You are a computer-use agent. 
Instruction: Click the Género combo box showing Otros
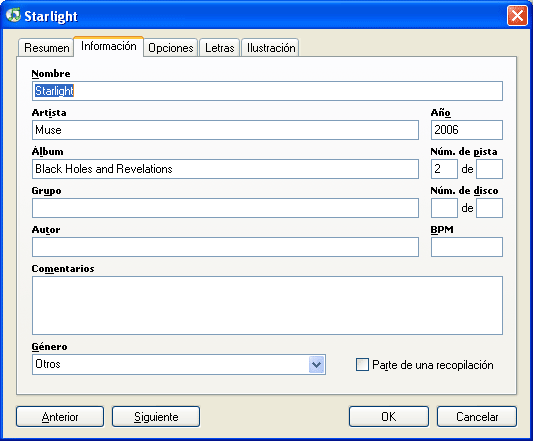click(x=179, y=364)
